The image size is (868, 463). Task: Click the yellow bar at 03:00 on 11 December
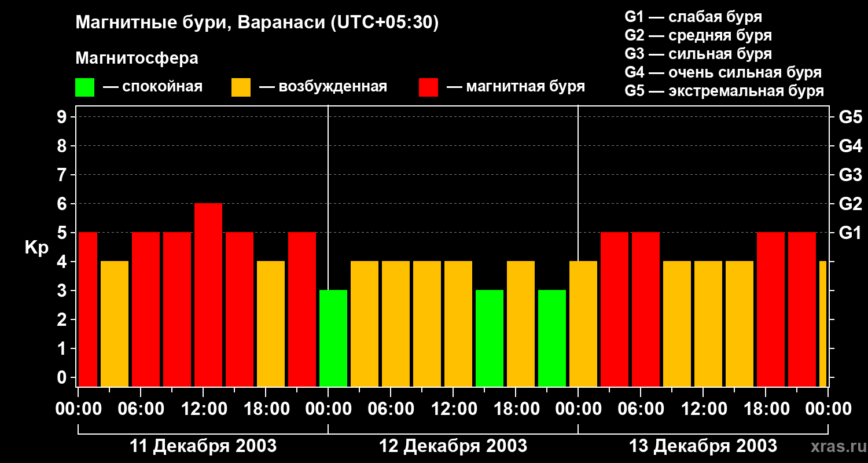point(115,324)
